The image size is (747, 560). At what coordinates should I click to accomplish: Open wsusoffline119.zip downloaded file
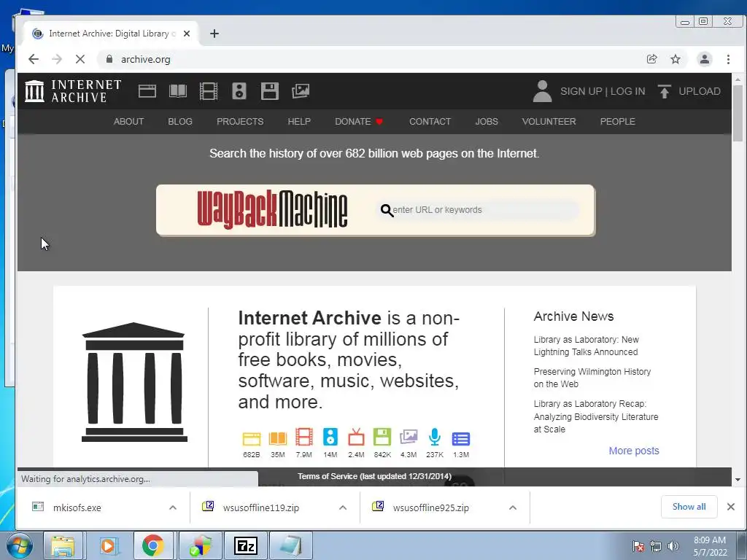261,507
